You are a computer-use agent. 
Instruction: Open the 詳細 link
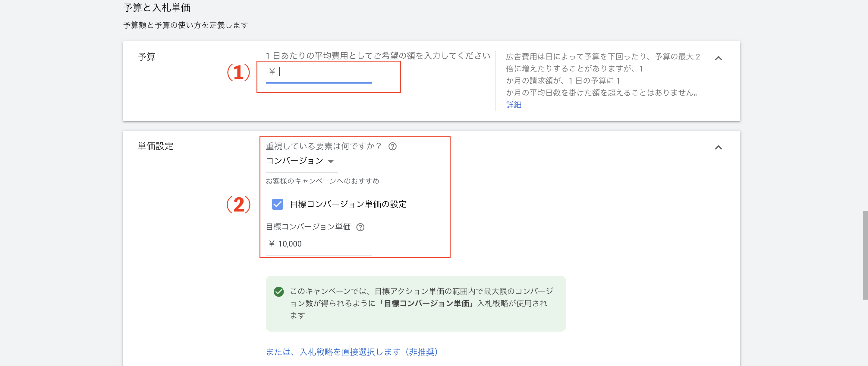(x=513, y=105)
